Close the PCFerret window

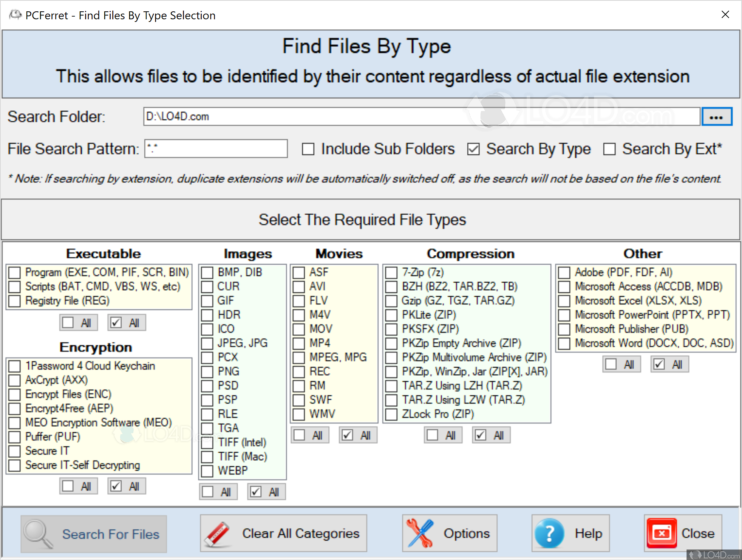(725, 15)
